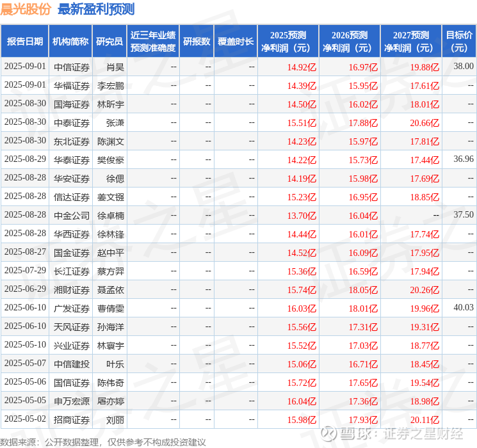Click the 13.70亿 forecast value
Image resolution: width=477 pixels, height=448 pixels.
pyautogui.click(x=302, y=216)
